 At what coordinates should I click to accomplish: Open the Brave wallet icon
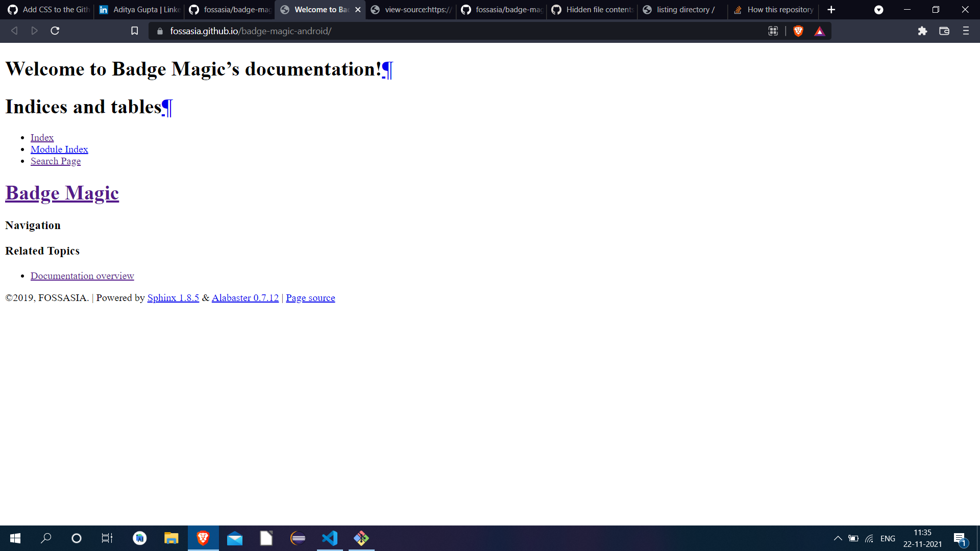(x=944, y=31)
